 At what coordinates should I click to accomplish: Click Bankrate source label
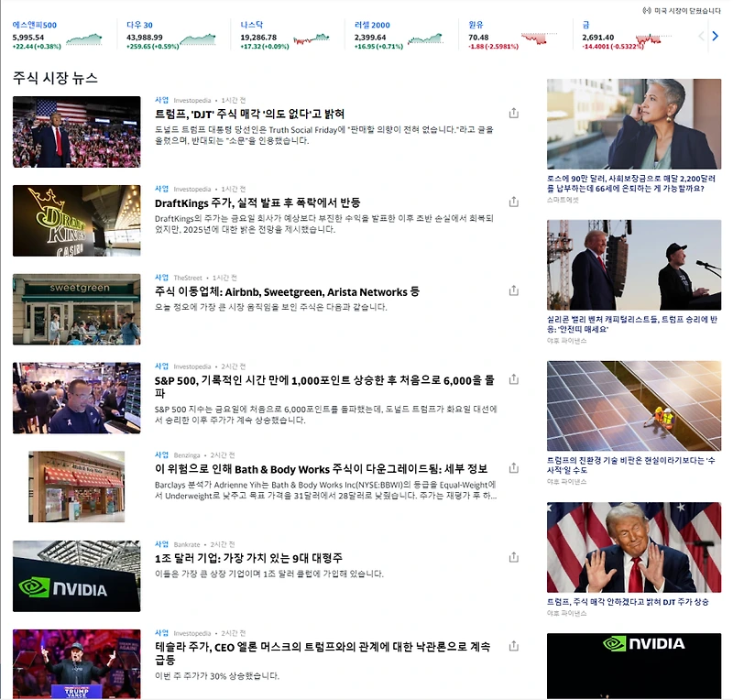click(187, 545)
